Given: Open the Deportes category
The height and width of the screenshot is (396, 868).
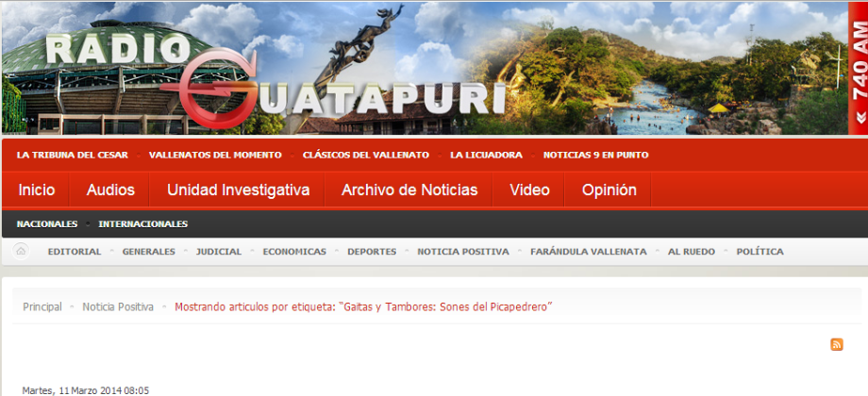Looking at the screenshot, I should coord(372,252).
